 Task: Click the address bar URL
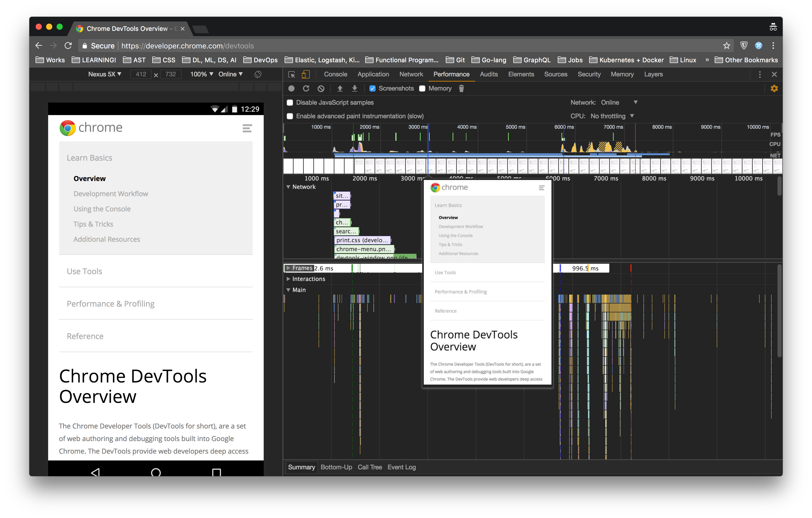pyautogui.click(x=188, y=46)
